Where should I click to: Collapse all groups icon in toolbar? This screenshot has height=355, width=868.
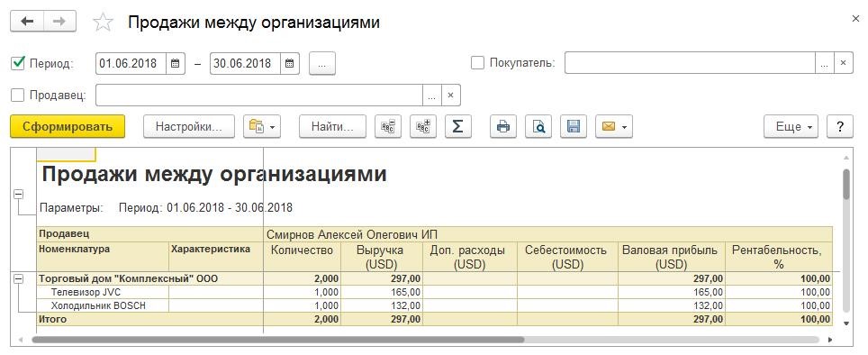click(x=388, y=127)
